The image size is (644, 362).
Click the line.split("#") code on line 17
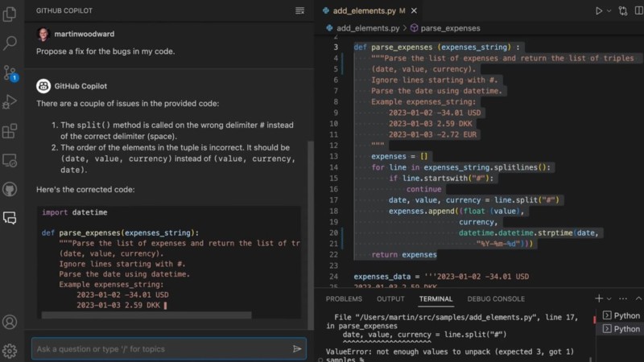coord(526,200)
